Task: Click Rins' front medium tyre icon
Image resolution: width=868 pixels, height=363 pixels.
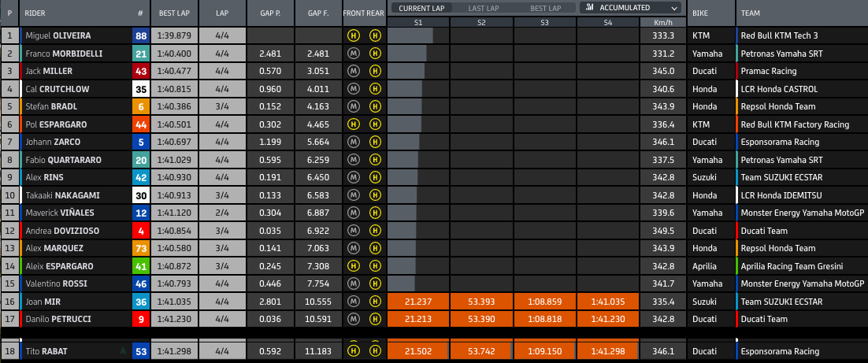Action: pyautogui.click(x=353, y=178)
